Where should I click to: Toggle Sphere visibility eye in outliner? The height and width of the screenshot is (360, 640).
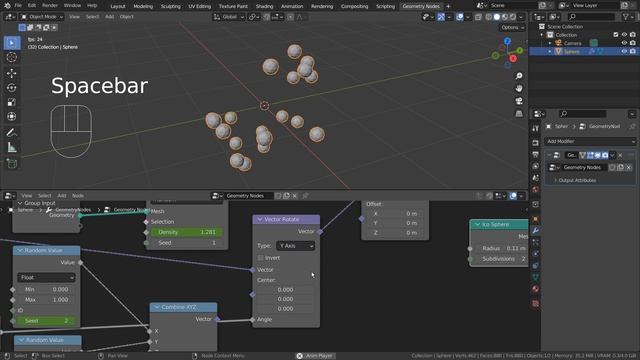(x=624, y=51)
